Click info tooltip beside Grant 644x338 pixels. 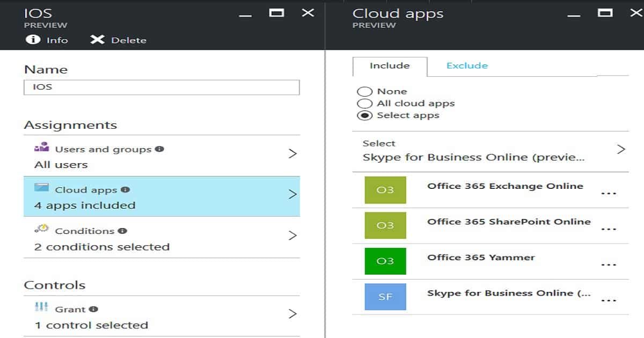[x=93, y=309]
